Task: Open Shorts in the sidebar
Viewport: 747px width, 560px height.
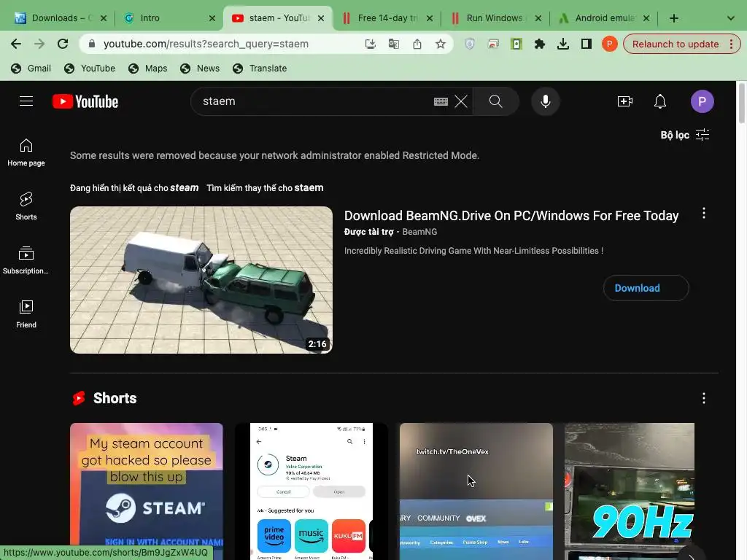Action: [x=26, y=206]
